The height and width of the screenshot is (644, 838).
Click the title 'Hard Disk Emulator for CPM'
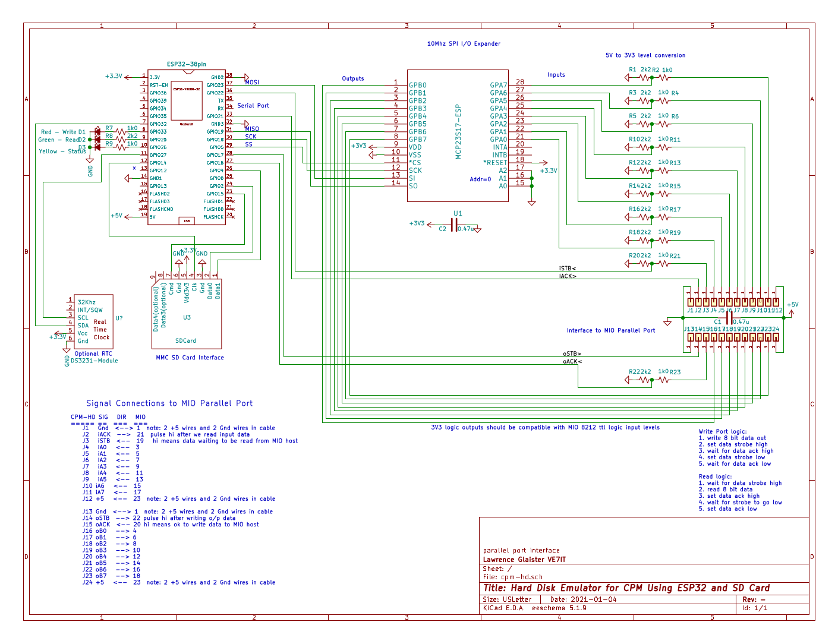point(626,588)
